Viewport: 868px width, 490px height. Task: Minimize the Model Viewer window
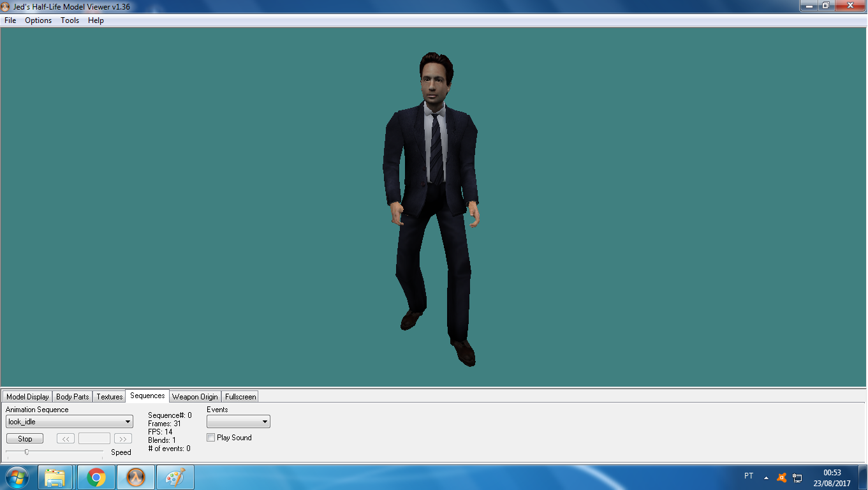coord(809,5)
